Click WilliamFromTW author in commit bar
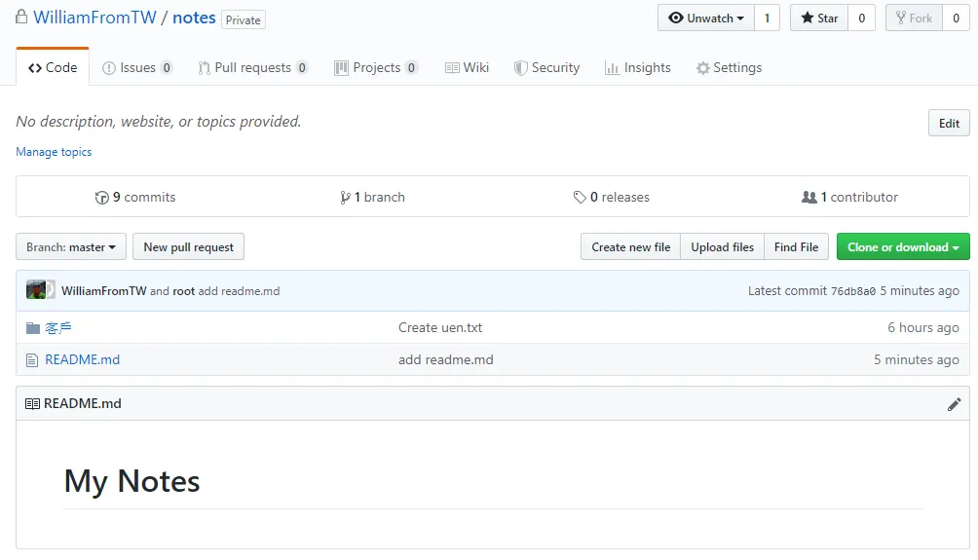Screen dimensions: 978x560 click(103, 290)
